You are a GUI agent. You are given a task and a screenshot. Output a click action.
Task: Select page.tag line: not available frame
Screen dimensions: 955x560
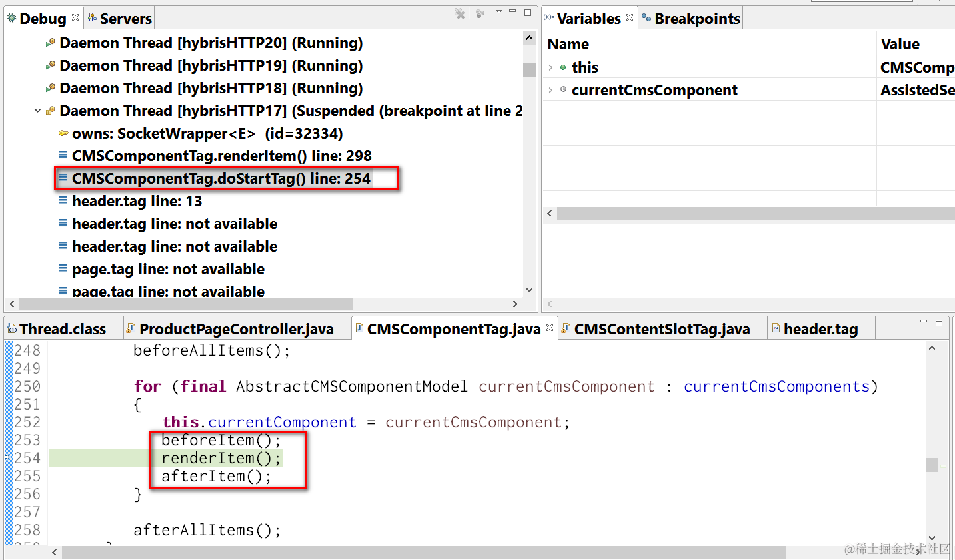tap(168, 269)
